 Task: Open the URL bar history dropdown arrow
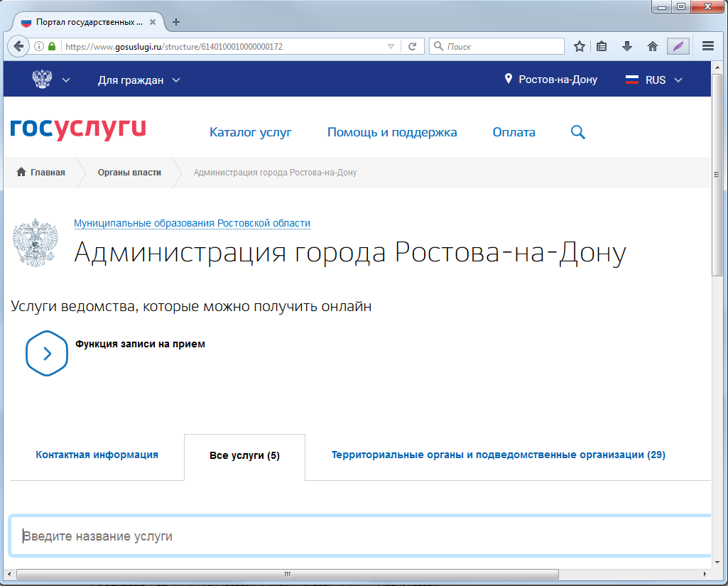tap(391, 46)
